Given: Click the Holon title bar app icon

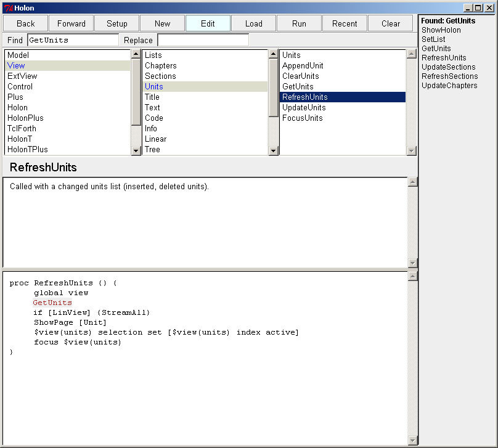Looking at the screenshot, I should point(7,8).
